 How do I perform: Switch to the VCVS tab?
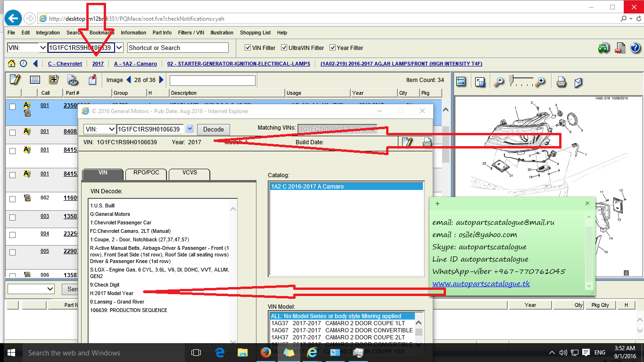[189, 173]
